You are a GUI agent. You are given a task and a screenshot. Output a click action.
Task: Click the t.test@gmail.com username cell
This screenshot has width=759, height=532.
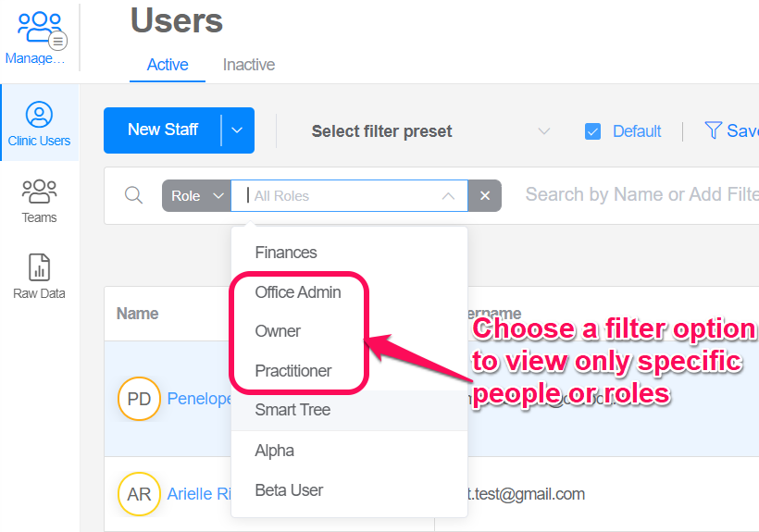(x=526, y=494)
